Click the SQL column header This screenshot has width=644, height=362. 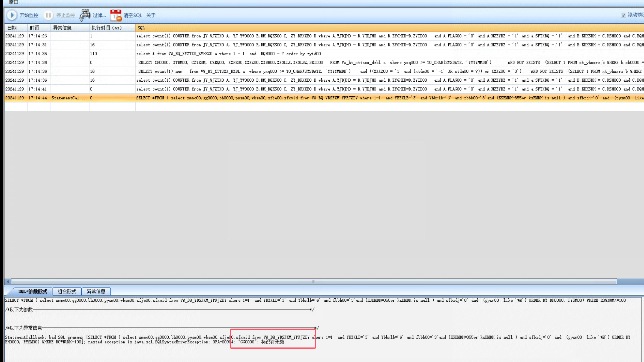[141, 28]
